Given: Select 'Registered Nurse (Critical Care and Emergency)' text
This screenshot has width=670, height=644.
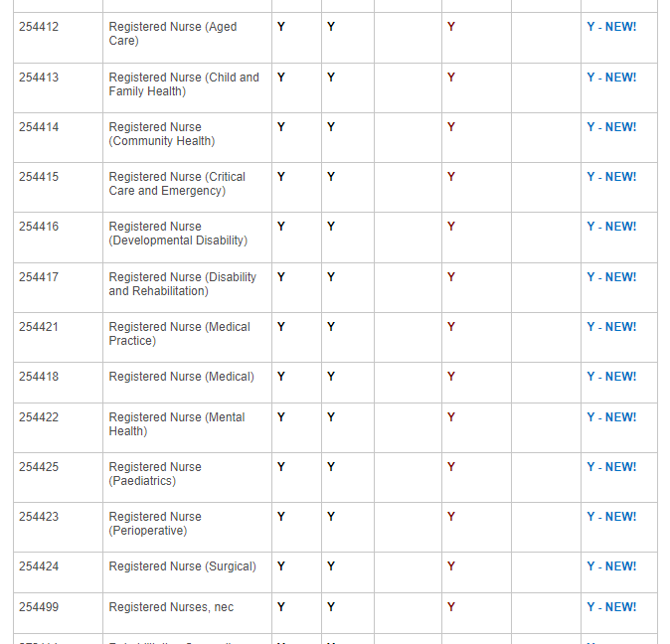Looking at the screenshot, I should tap(177, 184).
